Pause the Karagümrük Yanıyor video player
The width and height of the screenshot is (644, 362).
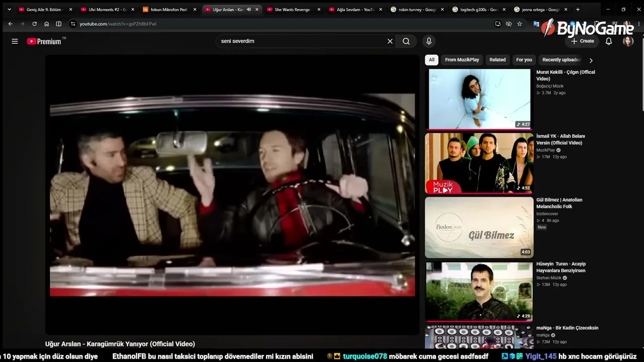point(232,194)
